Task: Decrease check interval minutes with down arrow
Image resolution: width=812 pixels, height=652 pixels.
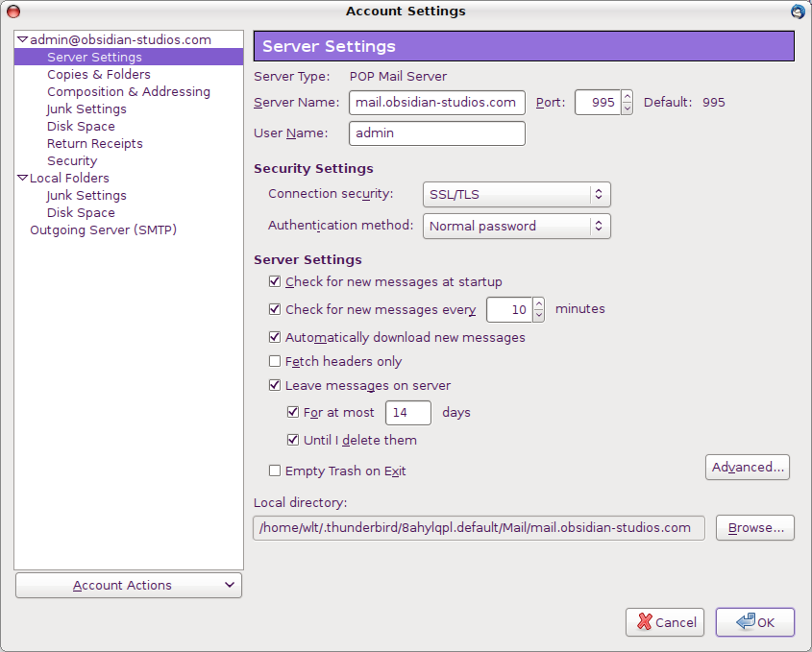Action: pyautogui.click(x=538, y=316)
